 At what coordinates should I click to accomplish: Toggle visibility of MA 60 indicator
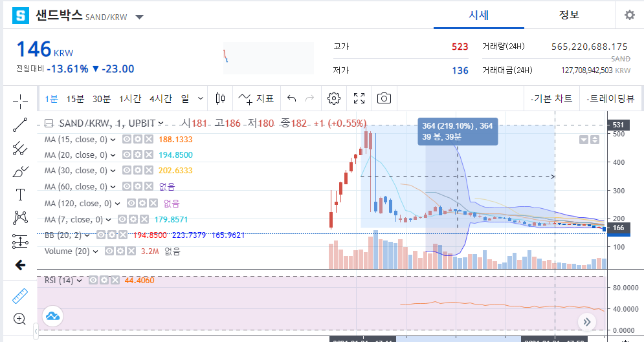pos(127,187)
